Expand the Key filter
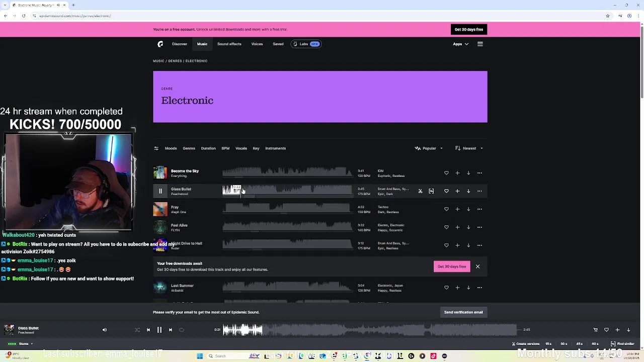The width and height of the screenshot is (644, 362). click(x=256, y=148)
